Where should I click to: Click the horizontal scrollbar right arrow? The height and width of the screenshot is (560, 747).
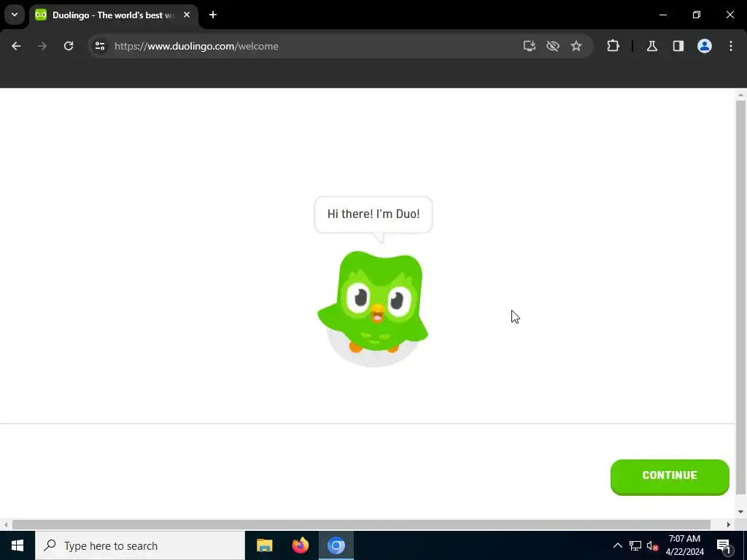tap(729, 524)
